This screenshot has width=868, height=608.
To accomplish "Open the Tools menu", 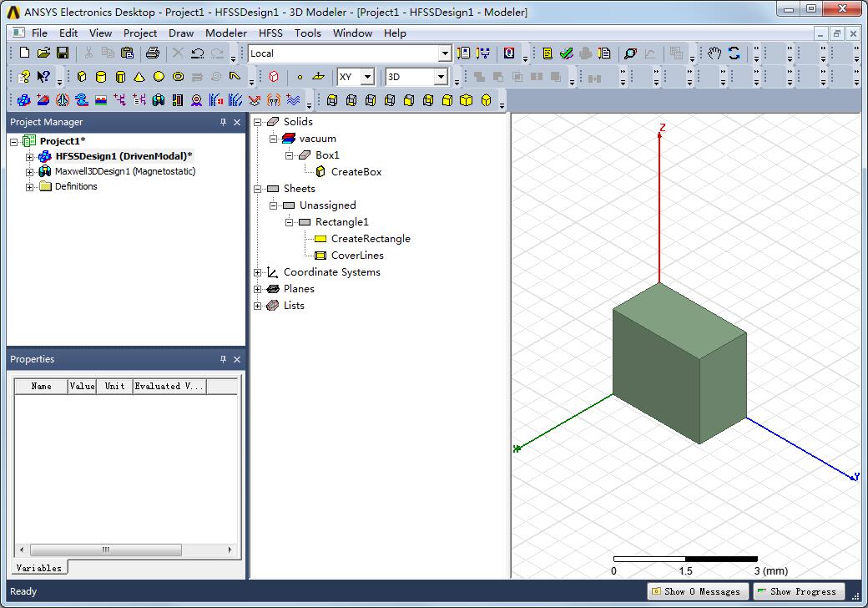I will tap(308, 33).
